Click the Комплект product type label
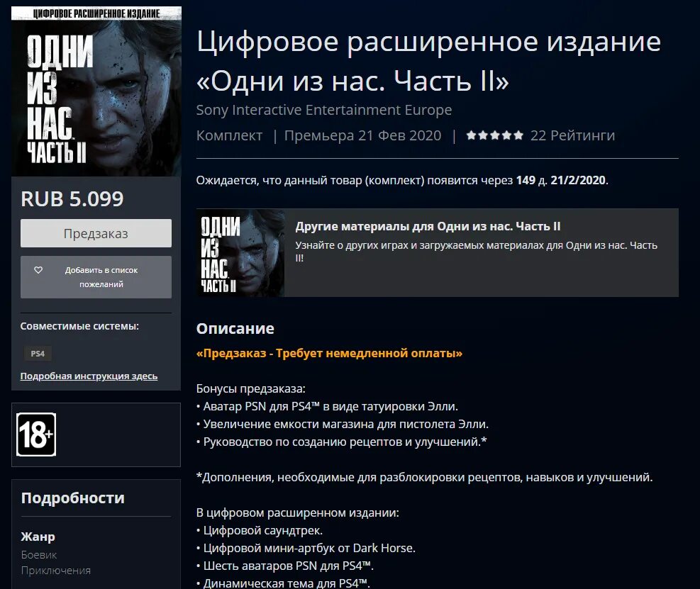Viewport: 700px width, 589px height. click(230, 135)
